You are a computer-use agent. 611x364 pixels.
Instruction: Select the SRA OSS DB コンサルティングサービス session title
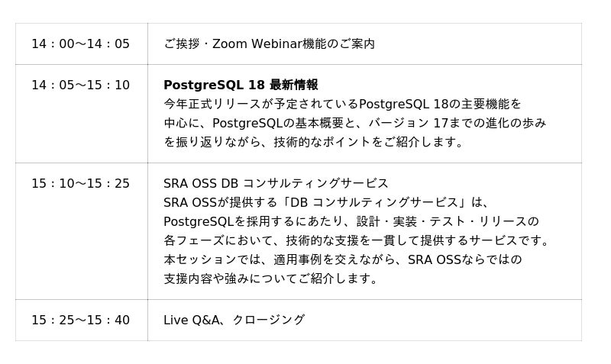pyautogui.click(x=276, y=183)
